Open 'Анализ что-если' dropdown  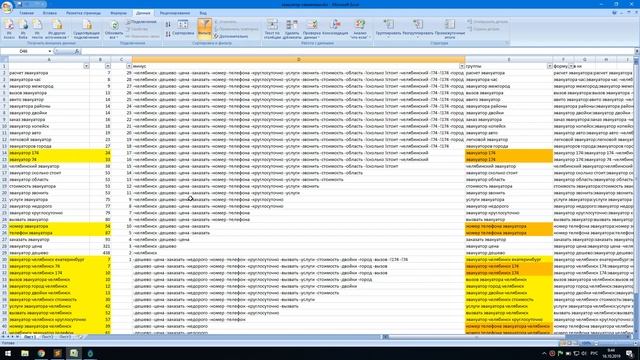(360, 29)
